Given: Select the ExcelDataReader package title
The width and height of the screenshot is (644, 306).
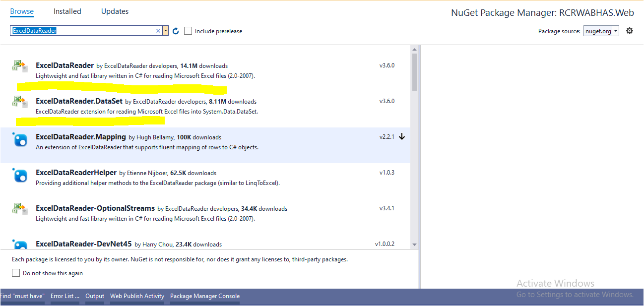Looking at the screenshot, I should click(x=64, y=65).
